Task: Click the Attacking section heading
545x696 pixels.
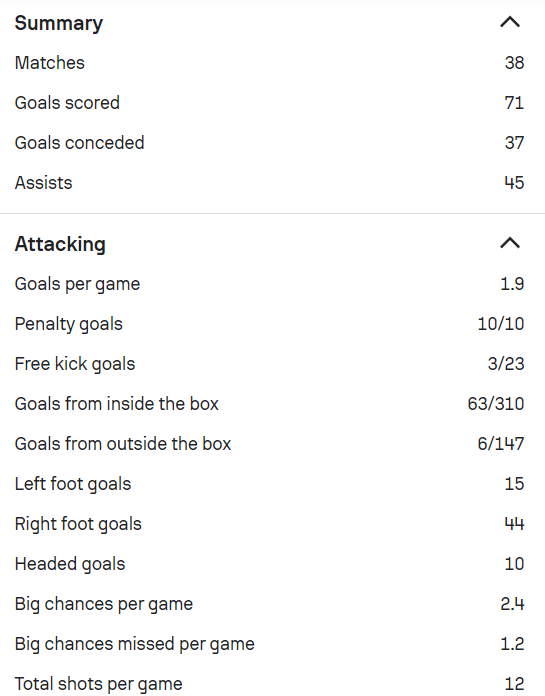Action: pyautogui.click(x=60, y=244)
